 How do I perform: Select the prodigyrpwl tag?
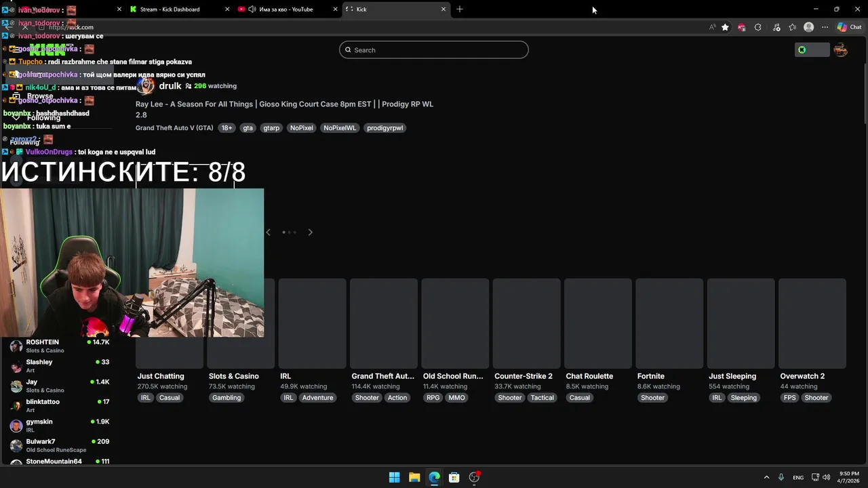pos(384,128)
